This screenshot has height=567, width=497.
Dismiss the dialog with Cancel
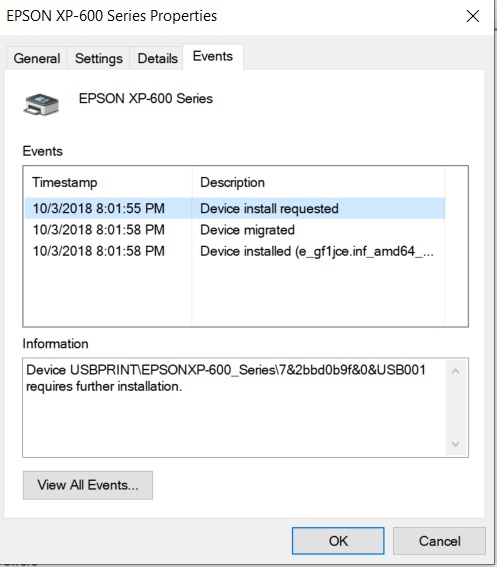tap(439, 541)
